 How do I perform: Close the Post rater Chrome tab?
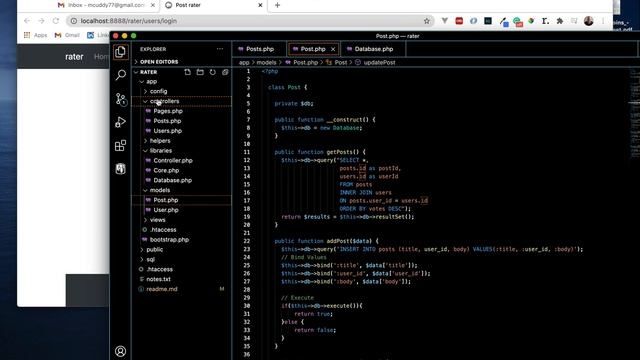tap(260, 5)
